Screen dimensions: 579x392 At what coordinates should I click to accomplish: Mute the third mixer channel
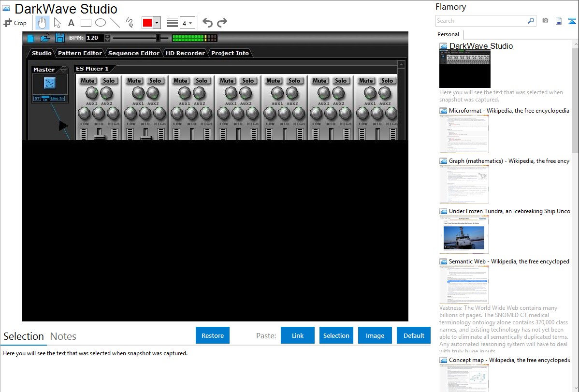180,81
